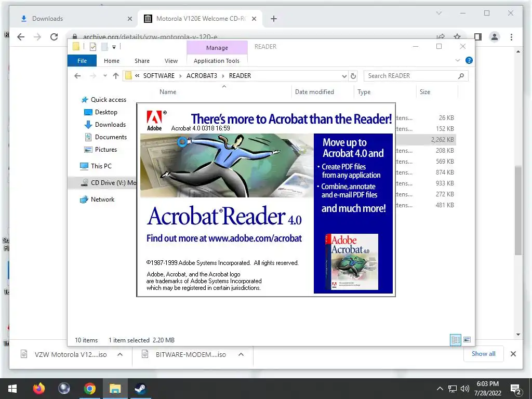Close the Downloads tab in Chrome
This screenshot has width=532, height=399.
(x=129, y=19)
